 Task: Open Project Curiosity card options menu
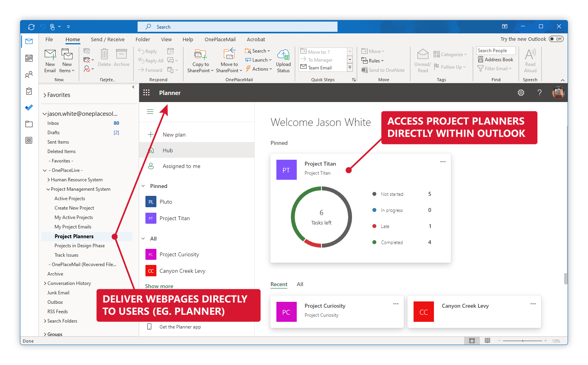pos(396,304)
